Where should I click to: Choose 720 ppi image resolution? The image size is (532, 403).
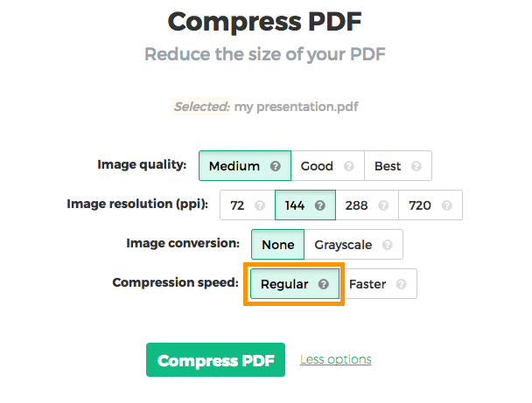(x=420, y=206)
